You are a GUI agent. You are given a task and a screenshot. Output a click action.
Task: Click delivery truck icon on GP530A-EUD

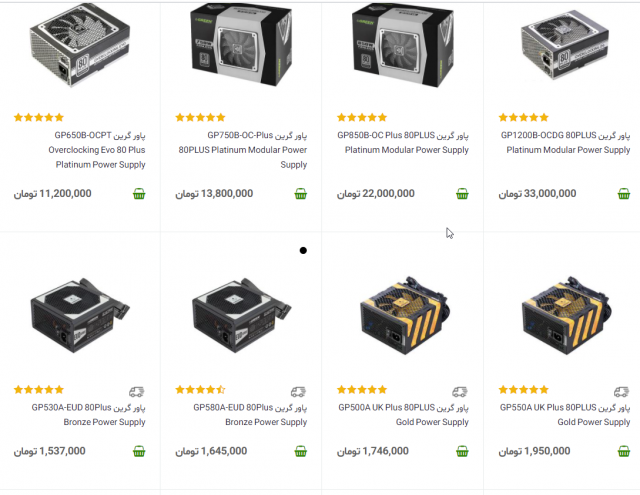pos(137,392)
